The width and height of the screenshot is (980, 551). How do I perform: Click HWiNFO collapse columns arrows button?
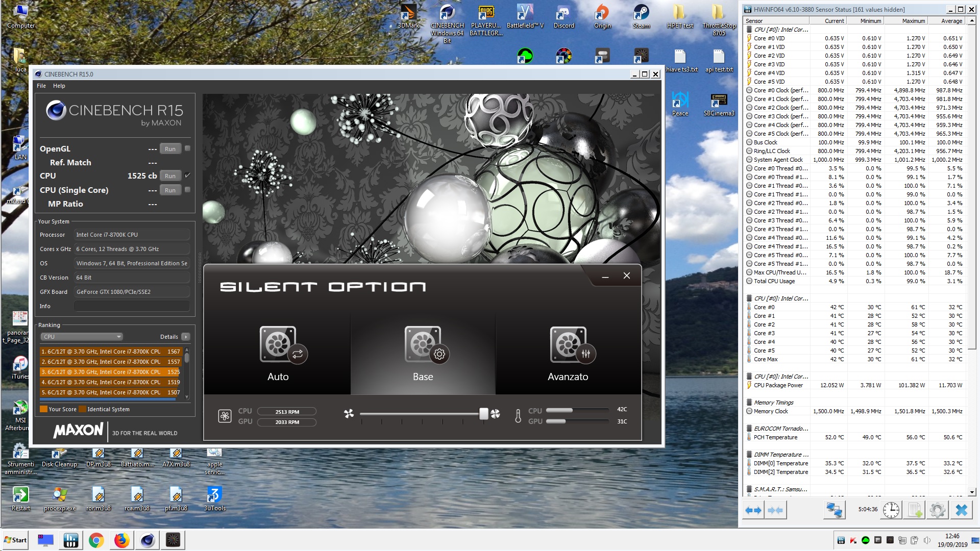775,510
